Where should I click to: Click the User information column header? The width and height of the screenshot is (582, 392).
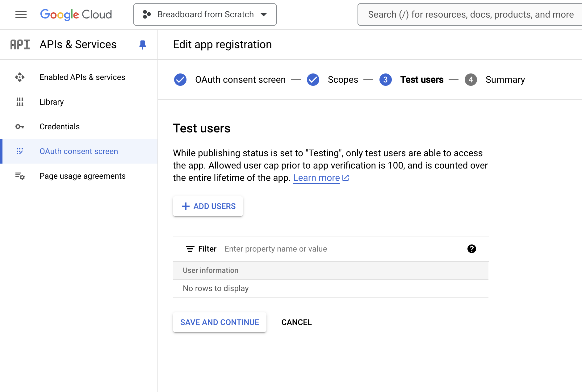tap(210, 270)
